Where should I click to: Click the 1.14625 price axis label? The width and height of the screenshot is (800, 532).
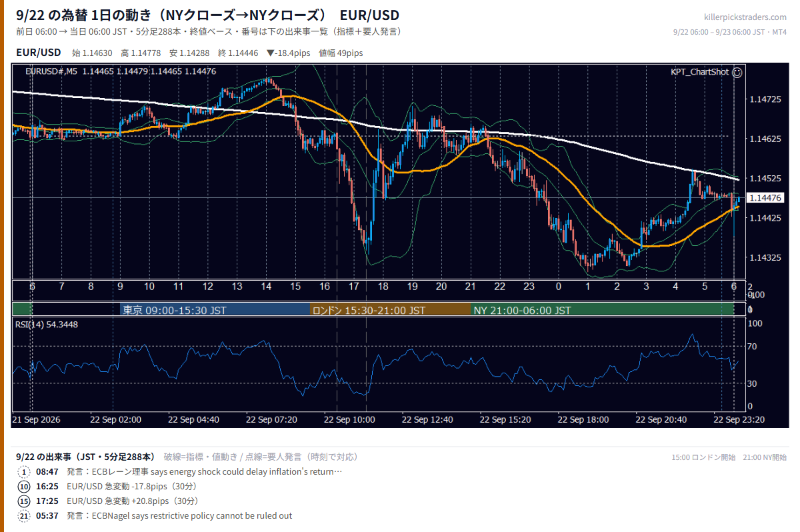point(764,139)
